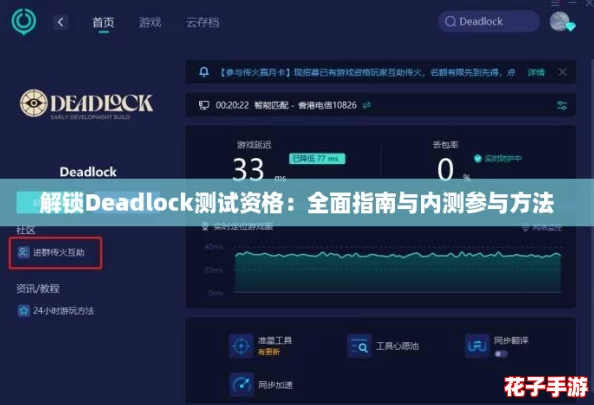This screenshot has height=405, width=594.
Task: Click the accelerator app logo icon
Action: tap(23, 21)
